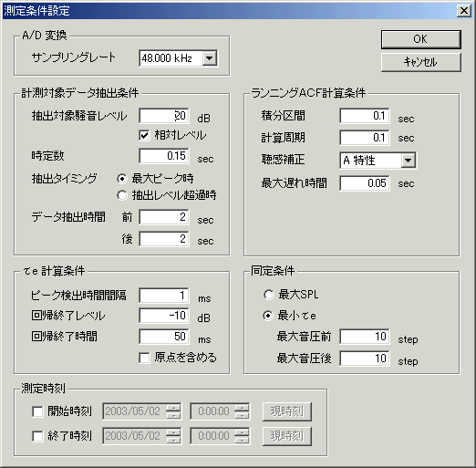Screen dimensions: 476x468
Task: Click the 48.000 kHz combo box
Action: coord(179,58)
